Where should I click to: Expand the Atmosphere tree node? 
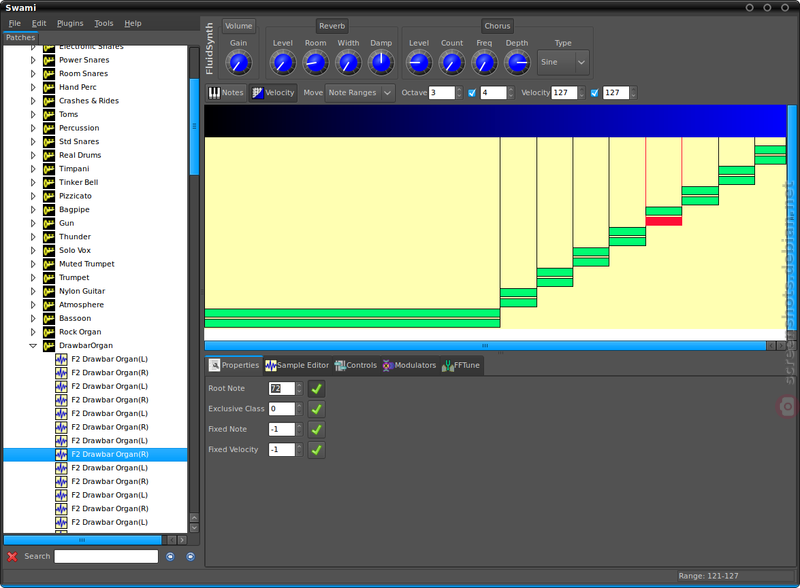(33, 305)
